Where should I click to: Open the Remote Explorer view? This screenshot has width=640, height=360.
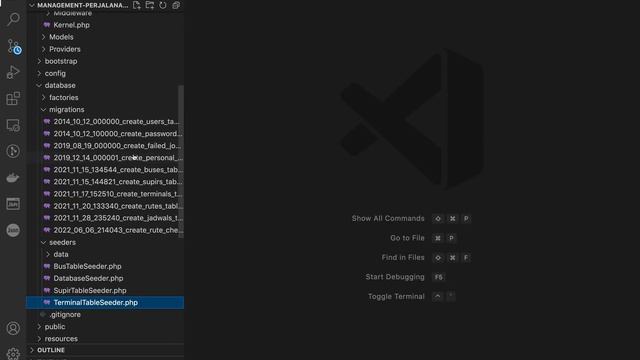coord(13,125)
